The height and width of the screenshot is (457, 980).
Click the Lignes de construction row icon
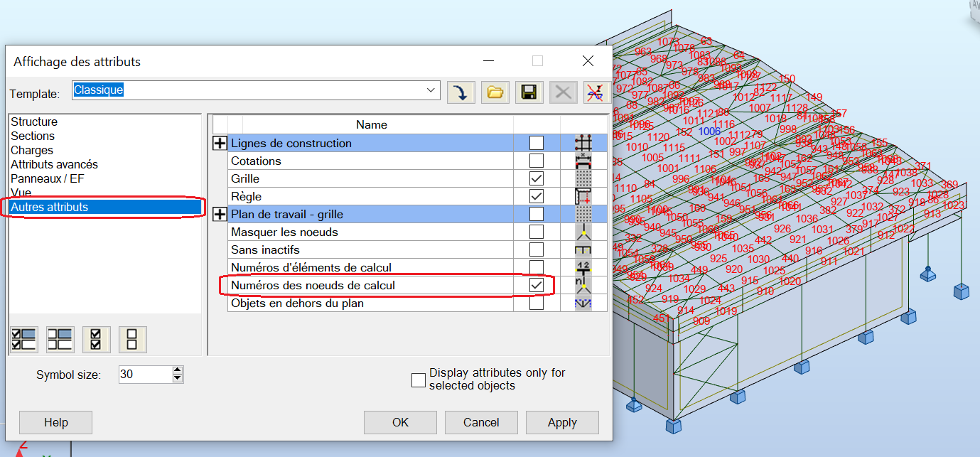tap(583, 143)
